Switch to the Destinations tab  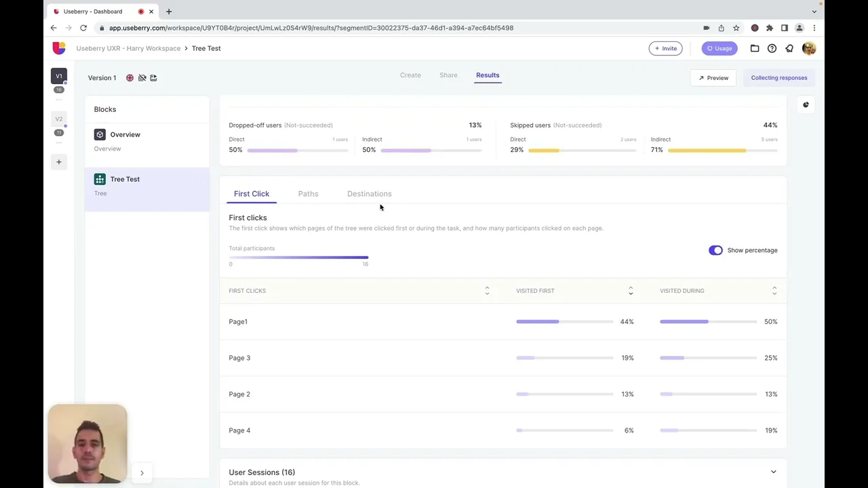(369, 194)
